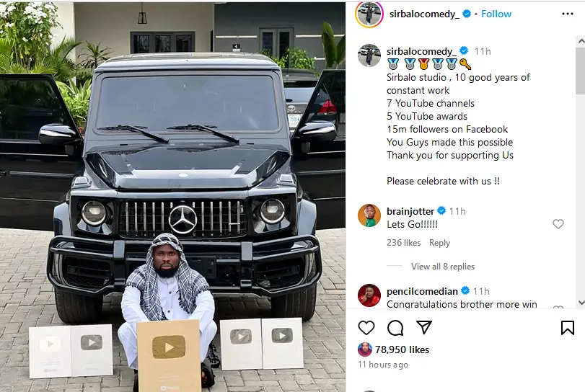Reply to brainjotter's comment
This screenshot has height=392, width=585.
[439, 243]
